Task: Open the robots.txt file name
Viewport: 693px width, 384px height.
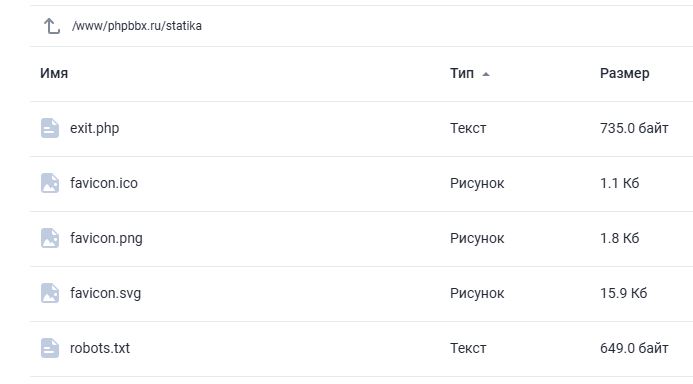Action: pyautogui.click(x=100, y=348)
